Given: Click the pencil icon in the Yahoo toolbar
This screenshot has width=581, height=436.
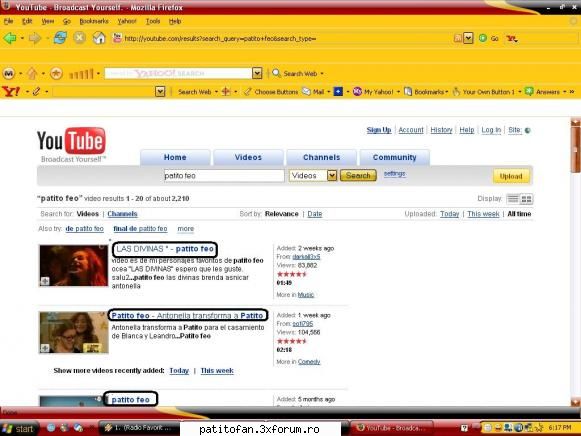Looking at the screenshot, I should click(36, 91).
